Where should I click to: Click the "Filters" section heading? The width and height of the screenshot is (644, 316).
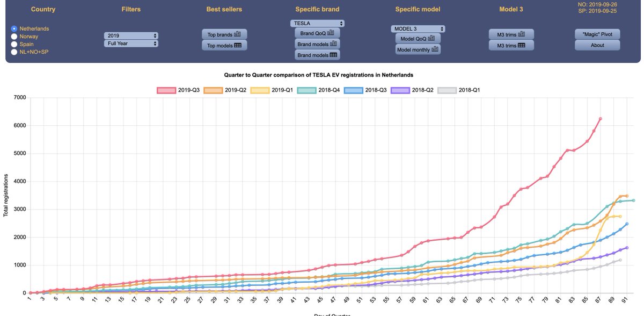tap(131, 9)
